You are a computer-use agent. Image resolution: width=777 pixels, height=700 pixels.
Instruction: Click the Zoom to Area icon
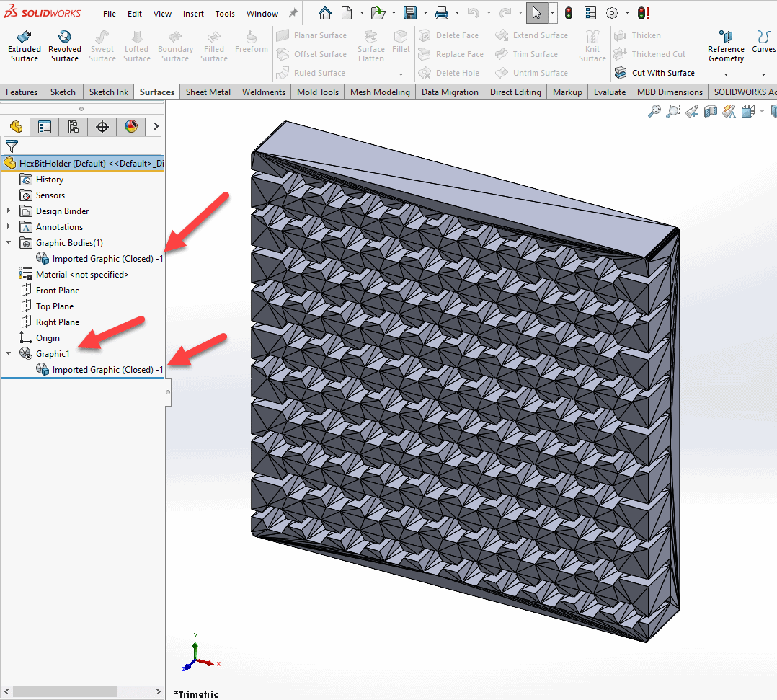pyautogui.click(x=673, y=111)
